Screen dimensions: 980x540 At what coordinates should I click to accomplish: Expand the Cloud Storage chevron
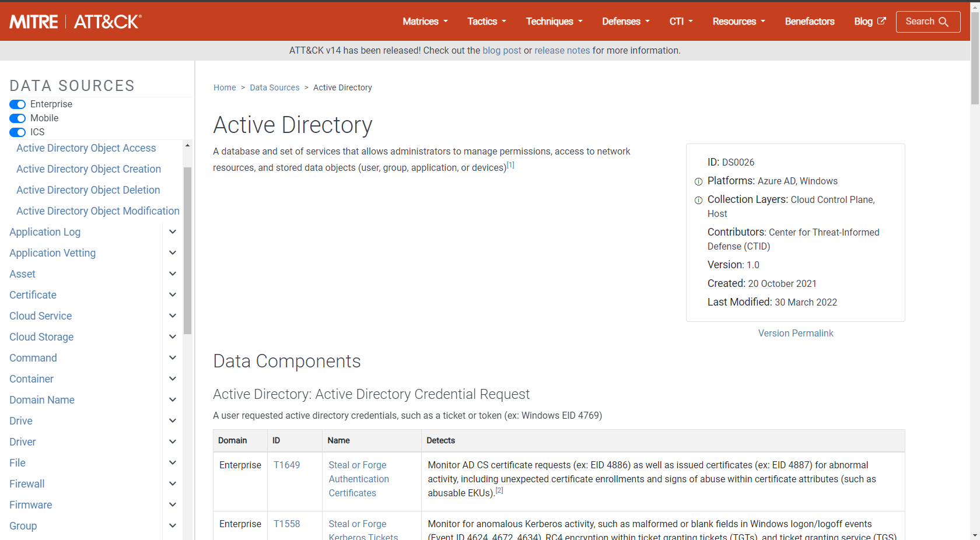point(173,336)
